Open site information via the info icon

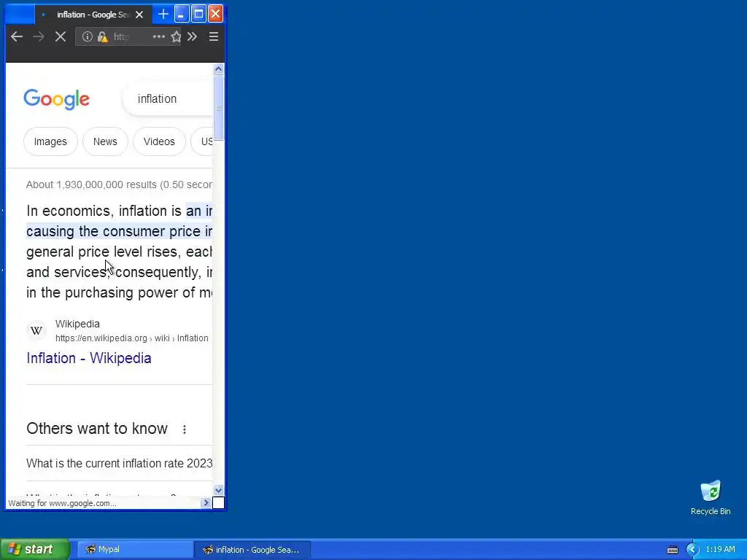coord(88,36)
